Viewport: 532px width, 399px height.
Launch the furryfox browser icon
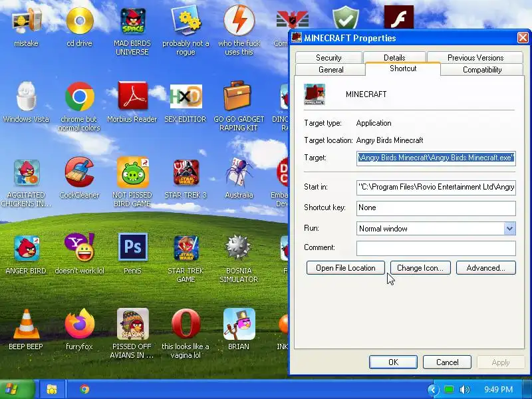[79, 324]
